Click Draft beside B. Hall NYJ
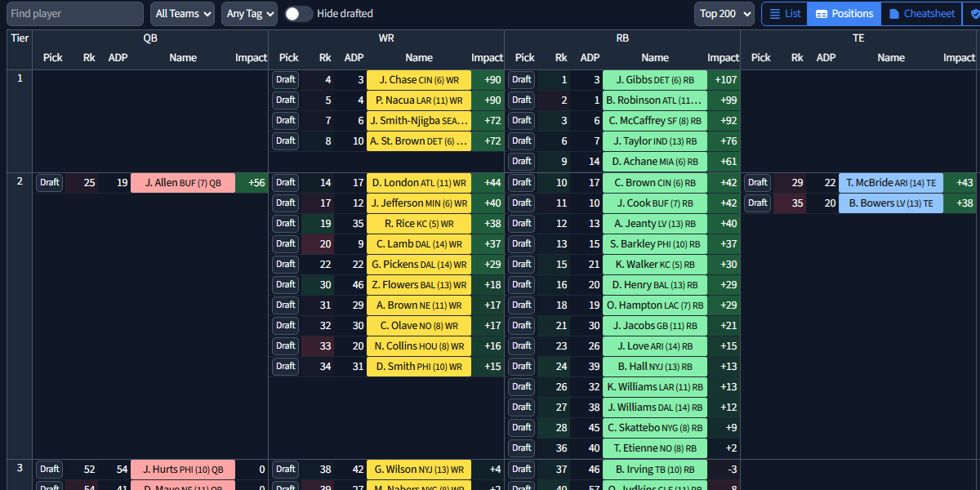The height and width of the screenshot is (490, 980). click(522, 367)
